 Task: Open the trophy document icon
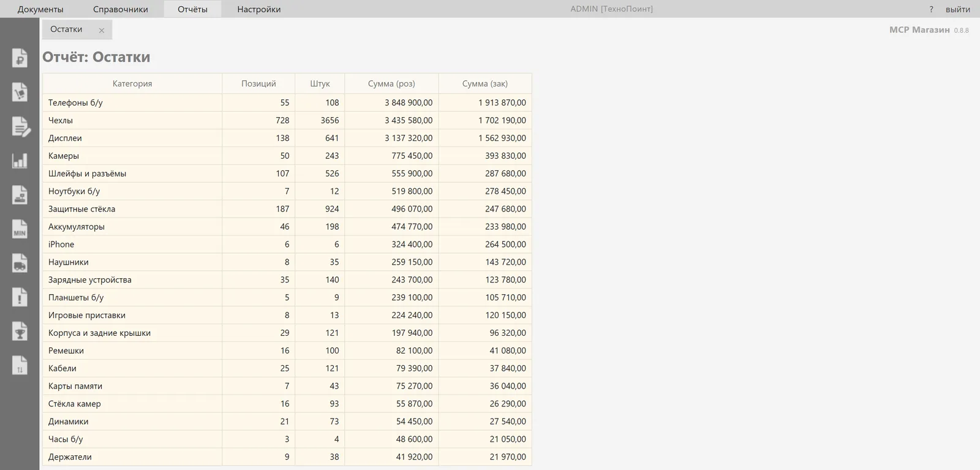point(20,332)
